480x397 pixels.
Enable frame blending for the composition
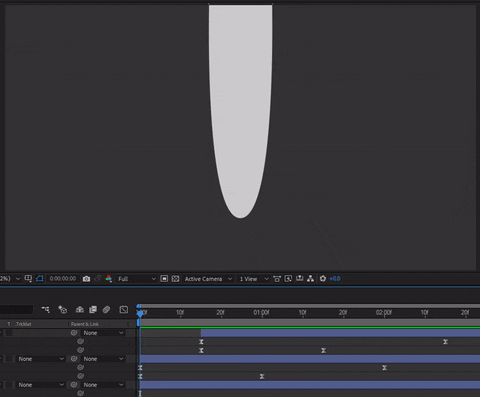(93, 309)
